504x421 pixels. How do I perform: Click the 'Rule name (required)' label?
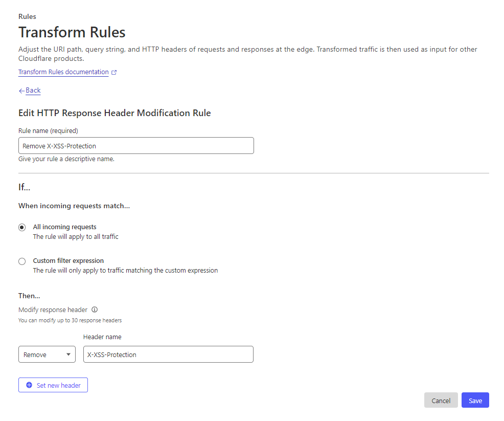48,131
